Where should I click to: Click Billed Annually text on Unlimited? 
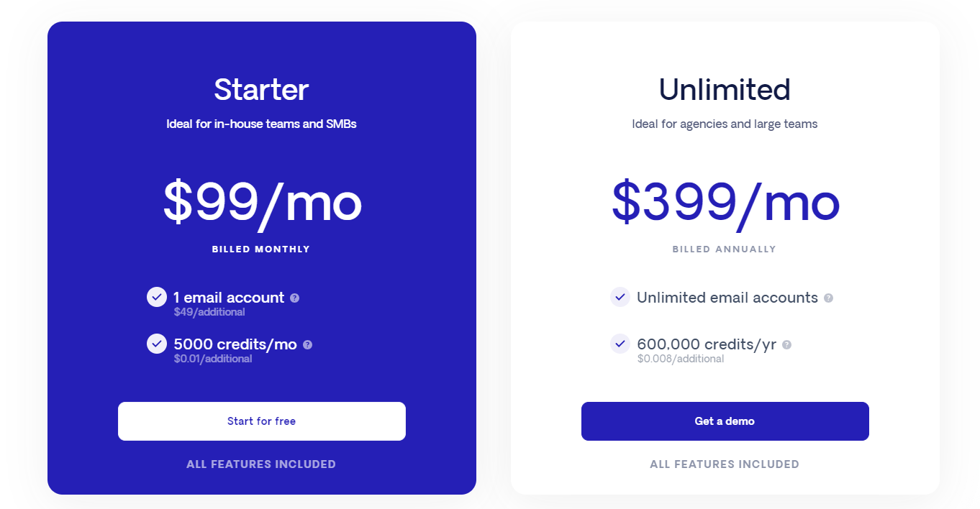pyautogui.click(x=725, y=249)
